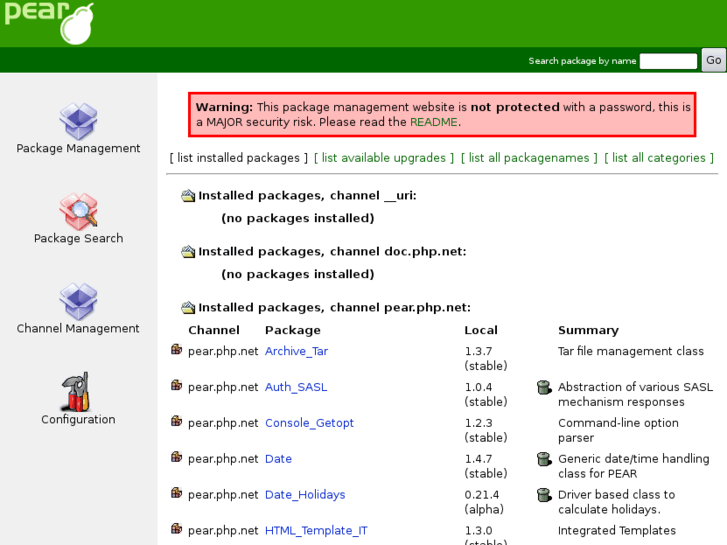The image size is (727, 545).
Task: Open list all packagenames
Action: pyautogui.click(x=529, y=158)
